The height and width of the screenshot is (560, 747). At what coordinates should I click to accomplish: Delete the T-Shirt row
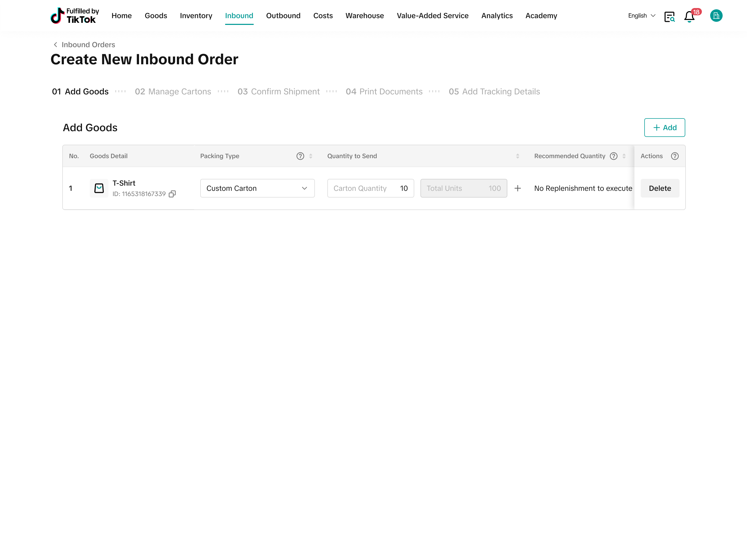[x=660, y=188]
